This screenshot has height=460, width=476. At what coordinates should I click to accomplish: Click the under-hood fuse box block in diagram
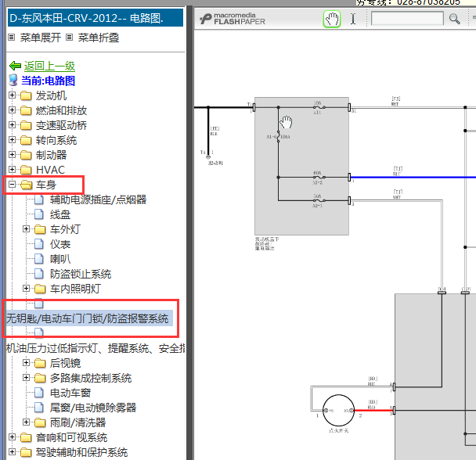pos(301,166)
